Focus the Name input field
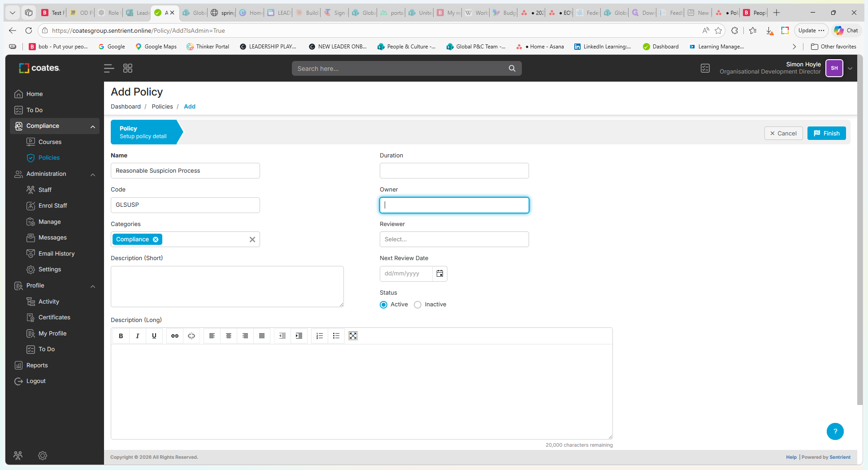The height and width of the screenshot is (470, 868). point(185,171)
